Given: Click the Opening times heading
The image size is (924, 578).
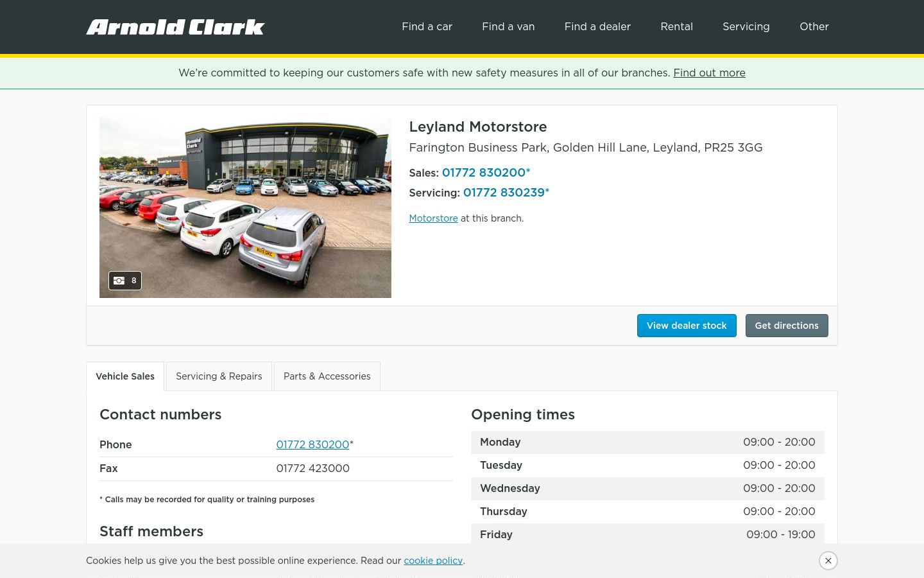Looking at the screenshot, I should 523,414.
